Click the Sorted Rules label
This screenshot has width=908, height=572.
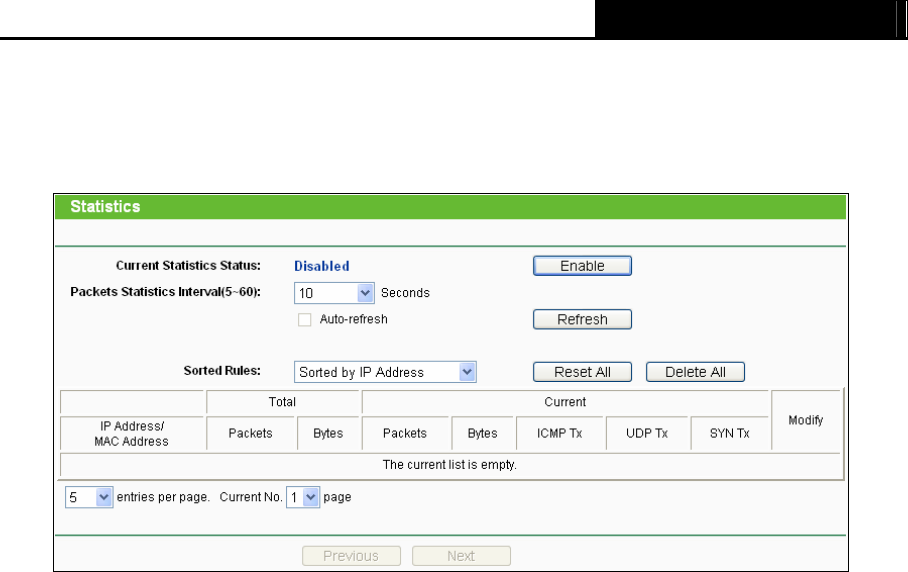[222, 371]
